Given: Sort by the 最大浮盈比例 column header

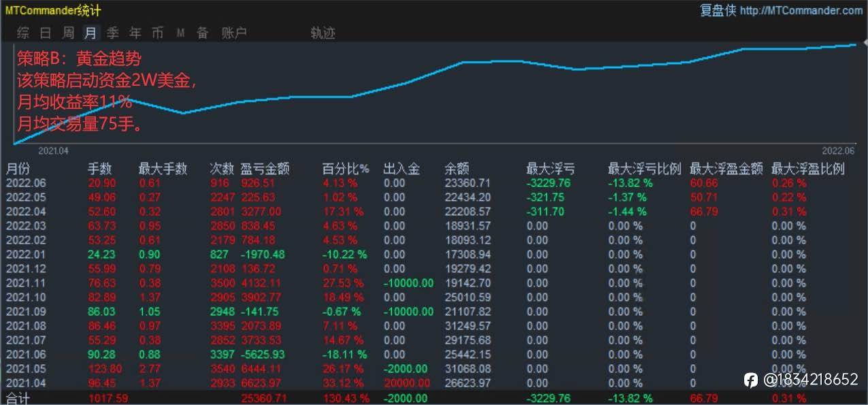Looking at the screenshot, I should pos(808,169).
